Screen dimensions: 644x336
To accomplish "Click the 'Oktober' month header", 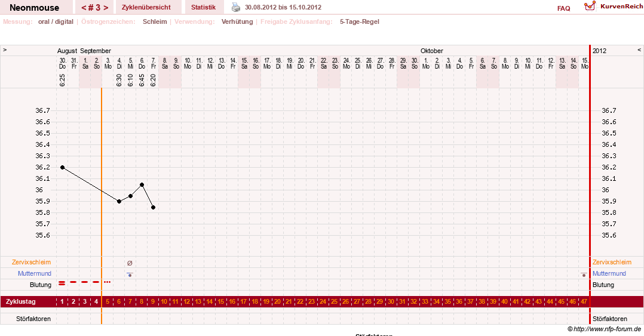I will click(x=432, y=51).
